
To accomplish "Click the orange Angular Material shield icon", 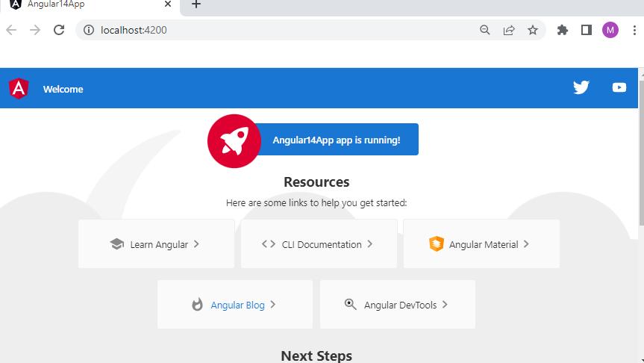I will tap(437, 243).
